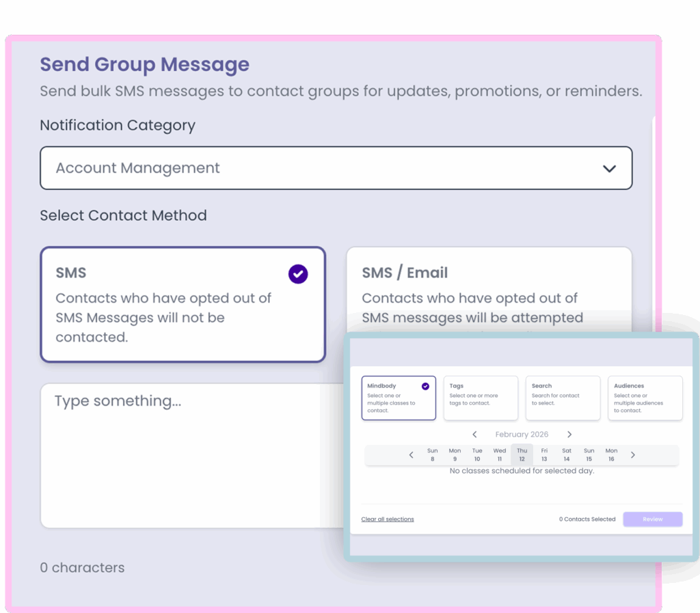Pick Sun 8 in the week strip

(432, 455)
